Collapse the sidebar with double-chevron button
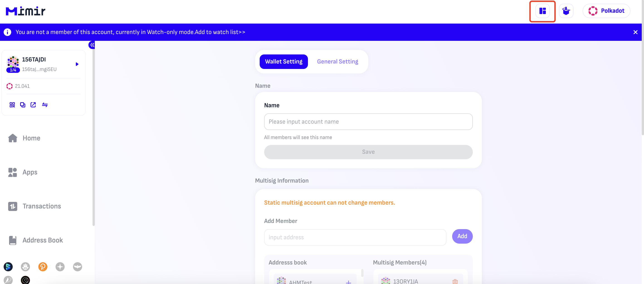This screenshot has height=284, width=644. [92, 45]
